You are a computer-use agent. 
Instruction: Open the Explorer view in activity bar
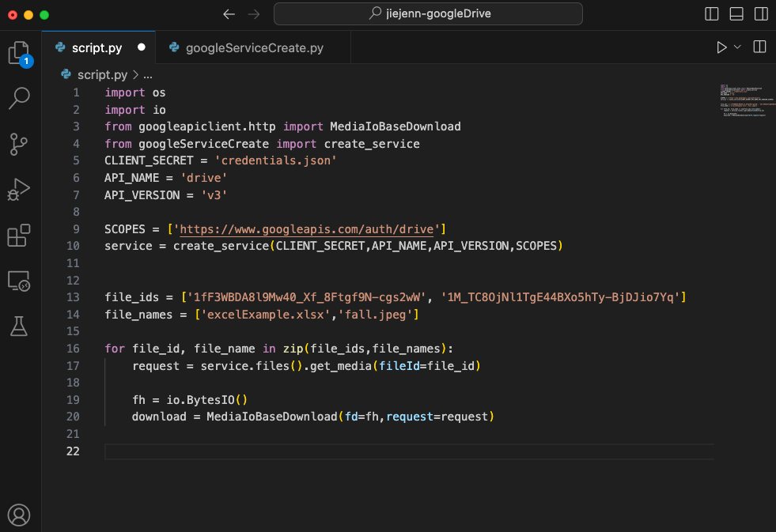coord(20,54)
